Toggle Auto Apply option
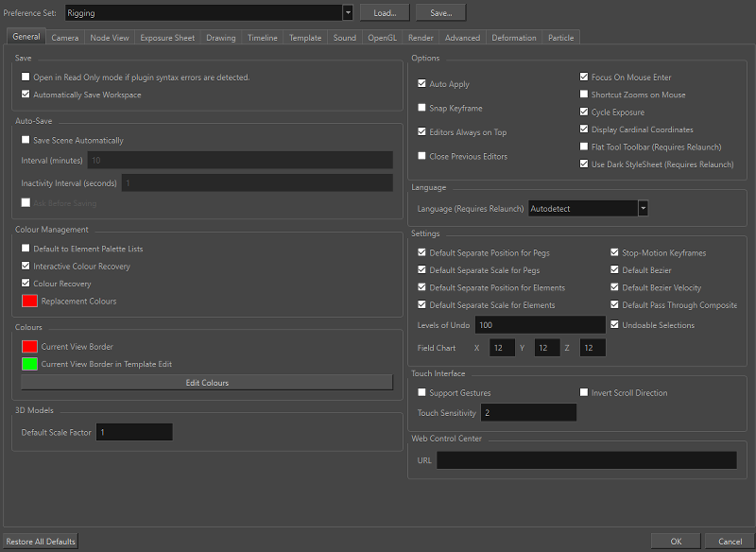This screenshot has height=552, width=756. coord(421,84)
